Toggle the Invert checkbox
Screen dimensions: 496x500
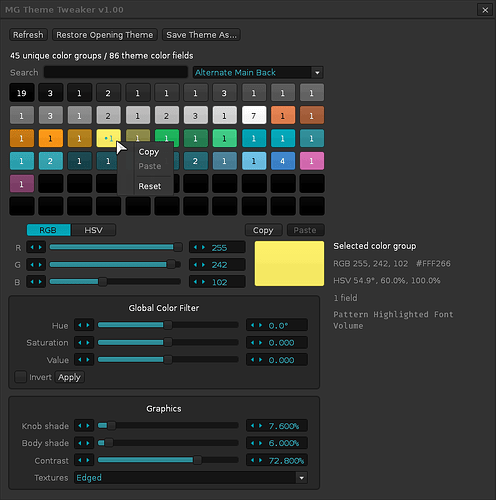click(x=21, y=377)
